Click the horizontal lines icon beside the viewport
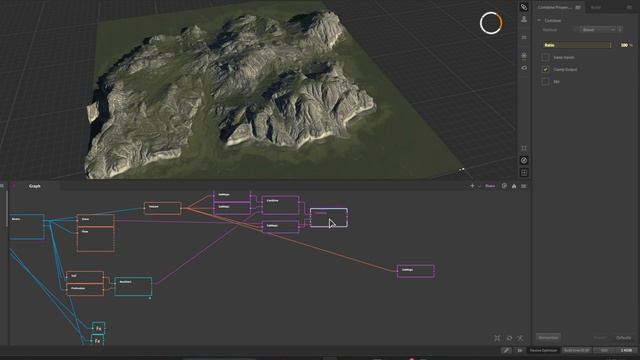The image size is (640, 360). point(524,38)
